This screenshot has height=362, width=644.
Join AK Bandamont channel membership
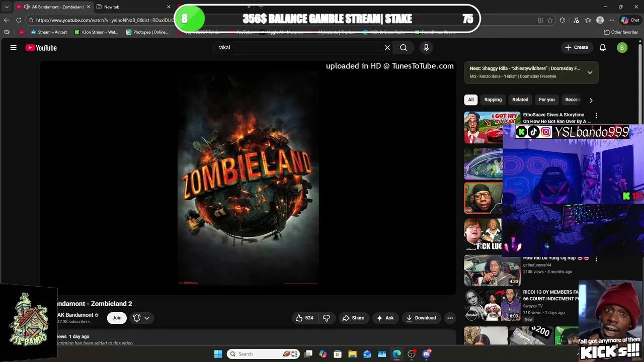coord(117,318)
